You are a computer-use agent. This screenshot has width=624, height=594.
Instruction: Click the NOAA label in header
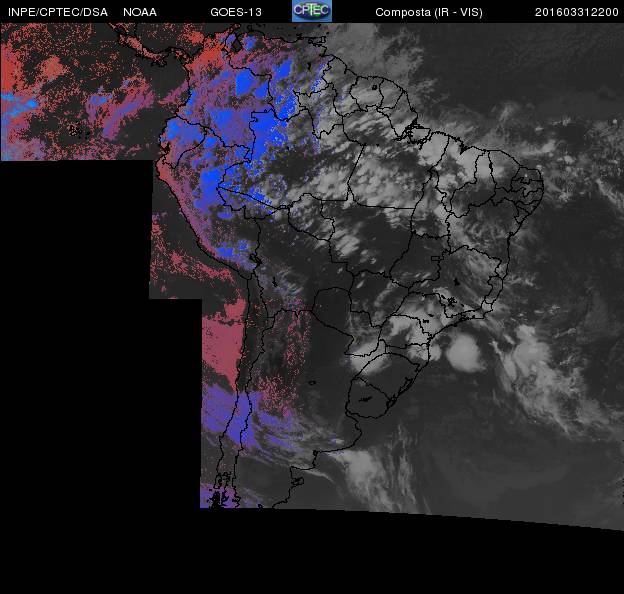(140, 12)
